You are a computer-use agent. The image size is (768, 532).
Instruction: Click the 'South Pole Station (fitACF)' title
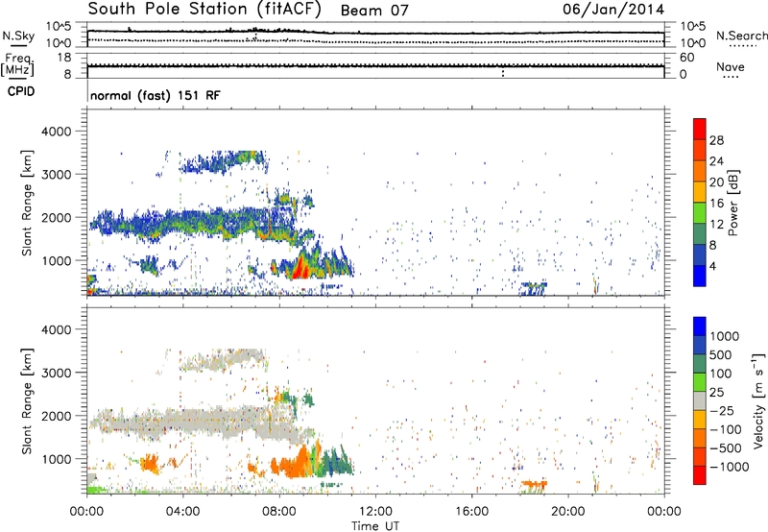(204, 10)
